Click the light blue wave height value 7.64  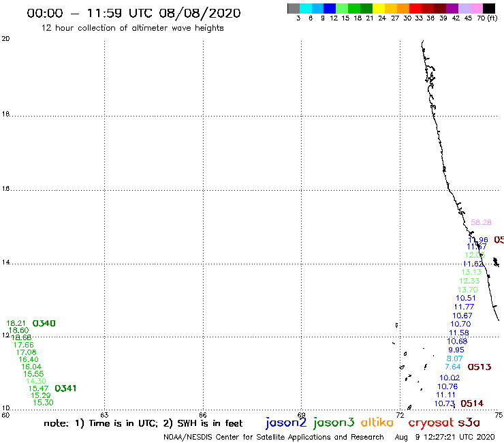coord(452,367)
